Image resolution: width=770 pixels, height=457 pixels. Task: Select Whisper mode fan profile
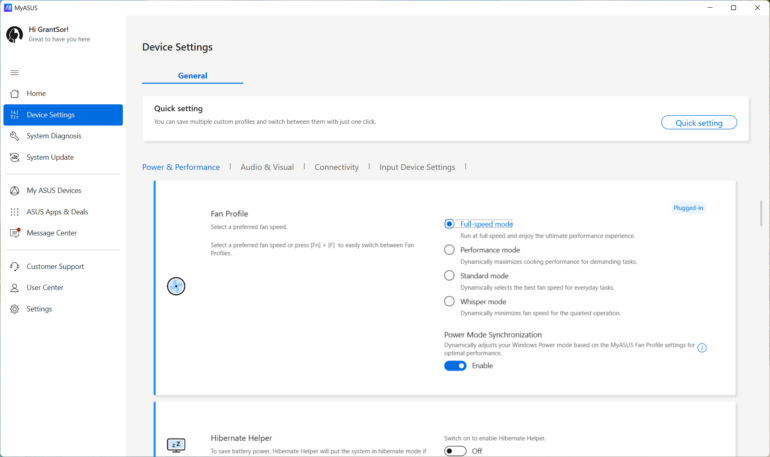[449, 301]
